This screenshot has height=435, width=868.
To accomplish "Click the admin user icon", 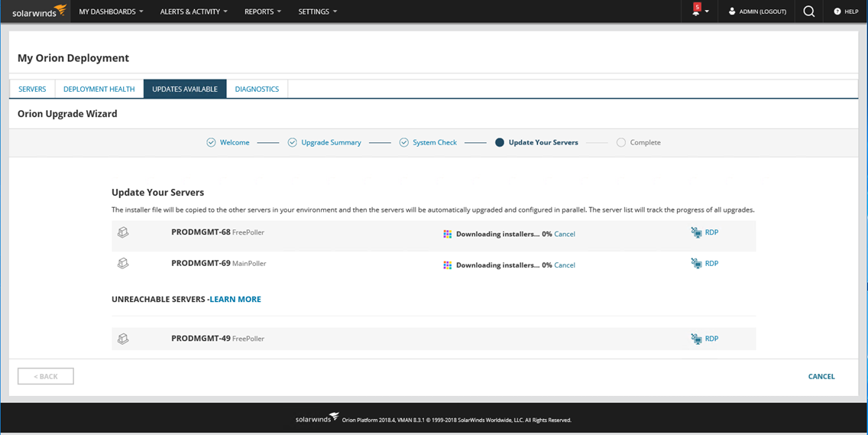I will tap(732, 11).
